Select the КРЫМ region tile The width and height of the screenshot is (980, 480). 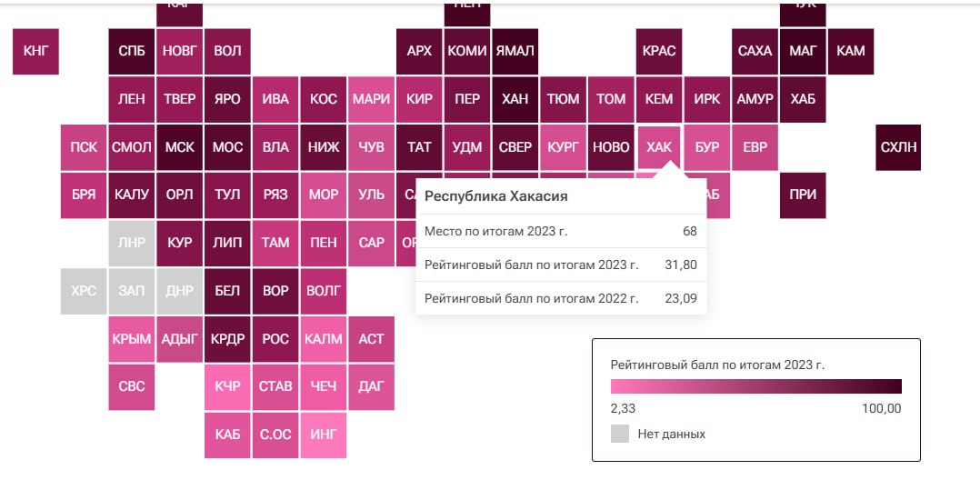pos(131,339)
